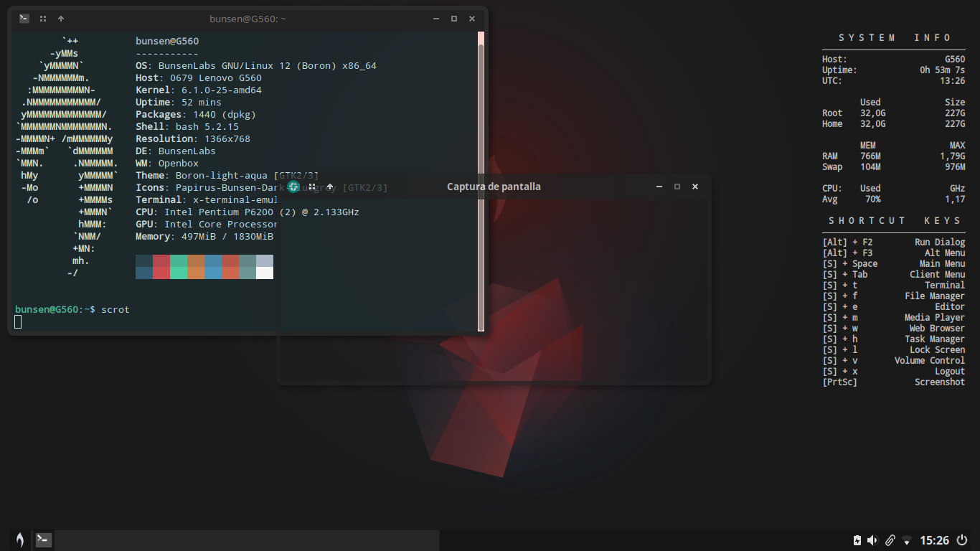Click the power exit icon on the panel
Screen dimensions: 980x551
point(962,540)
